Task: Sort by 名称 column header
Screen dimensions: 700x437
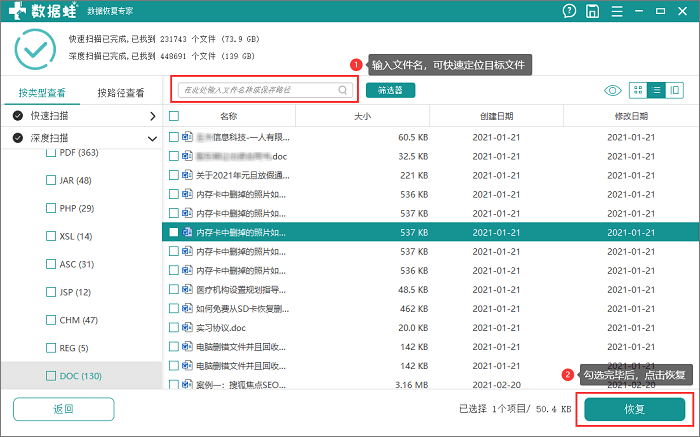Action: [x=229, y=117]
